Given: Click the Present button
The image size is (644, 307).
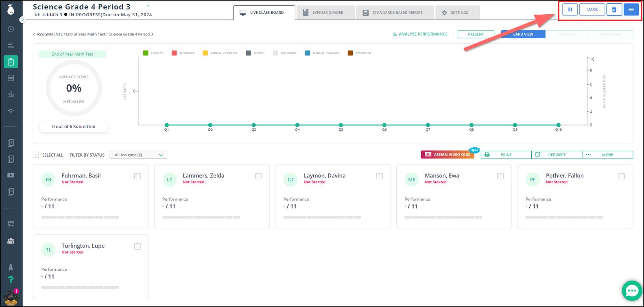Looking at the screenshot, I should pos(476,34).
